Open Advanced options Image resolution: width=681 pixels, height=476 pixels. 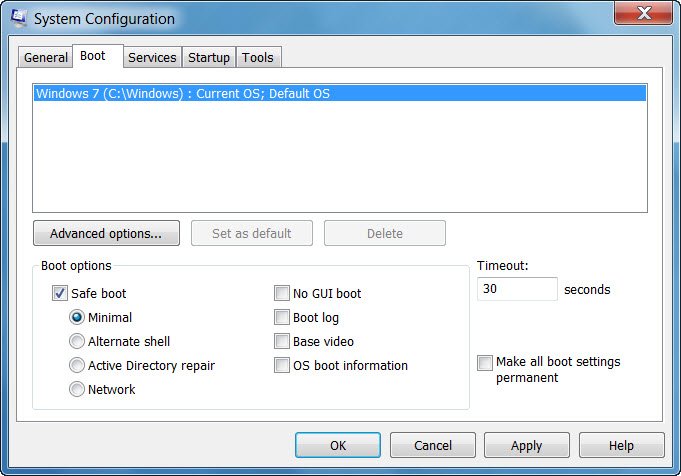pos(106,233)
